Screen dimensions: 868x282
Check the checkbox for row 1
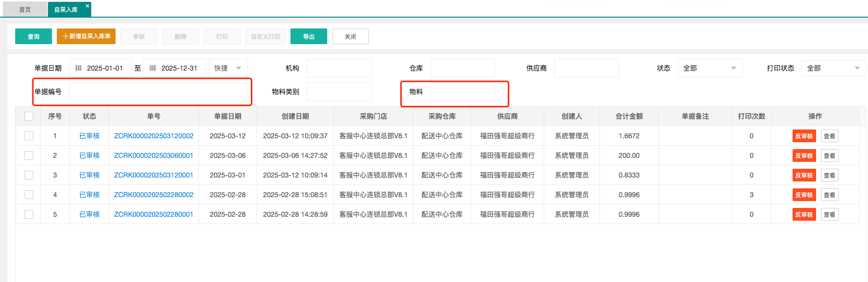pos(29,136)
